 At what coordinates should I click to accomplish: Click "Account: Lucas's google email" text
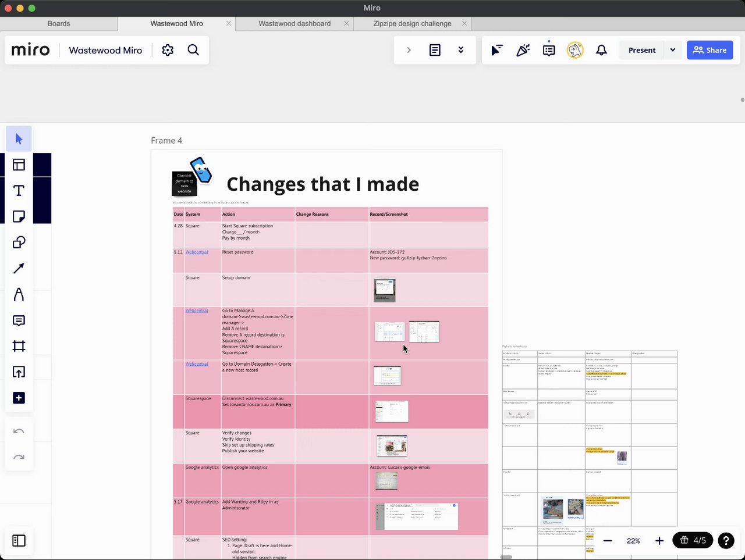tap(400, 467)
